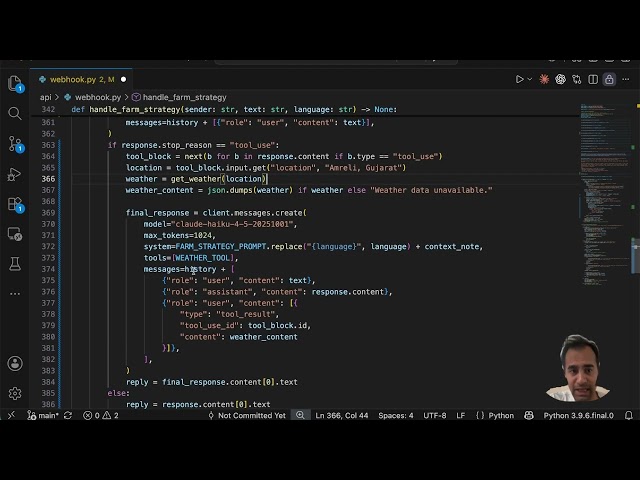Image resolution: width=640 pixels, height=480 pixels.
Task: Click max_tokens=1024 on line 371
Action: pos(178,235)
